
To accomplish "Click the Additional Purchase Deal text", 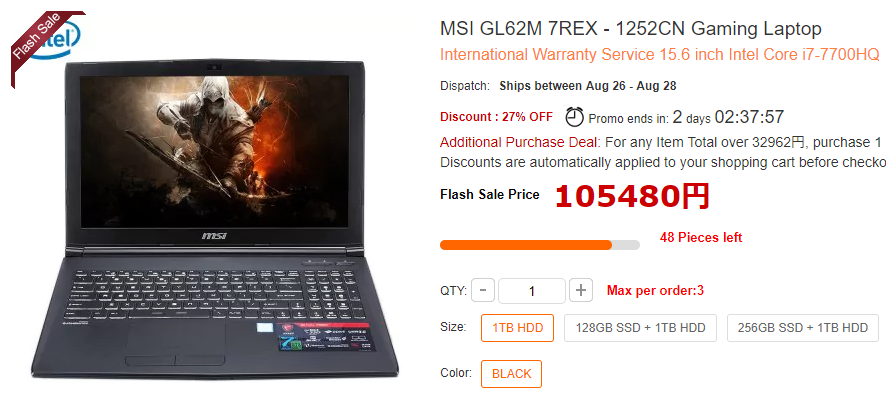I will click(519, 142).
